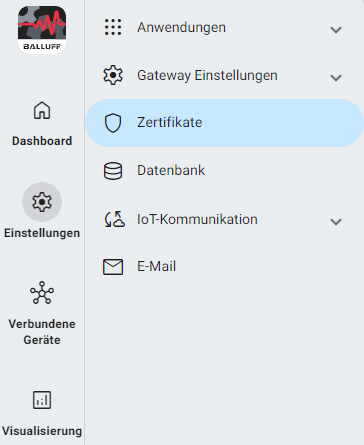Open the Datenbank menu entry
The width and height of the screenshot is (364, 445).
point(224,171)
